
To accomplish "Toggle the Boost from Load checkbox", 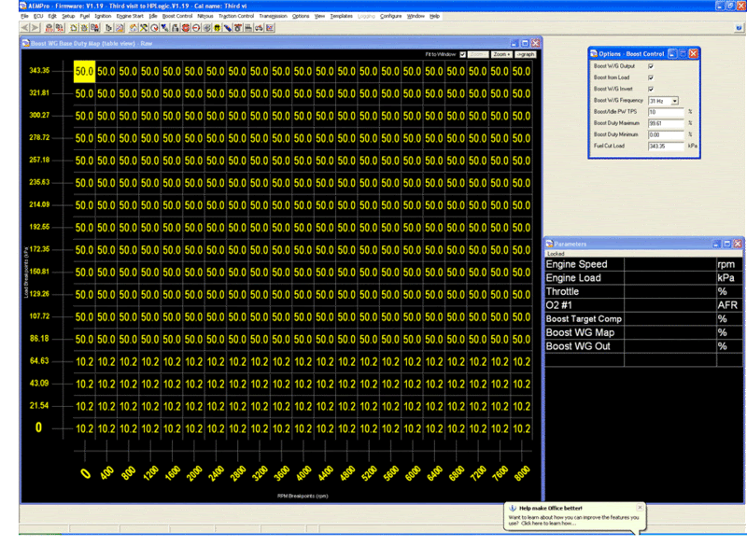I will coord(651,77).
